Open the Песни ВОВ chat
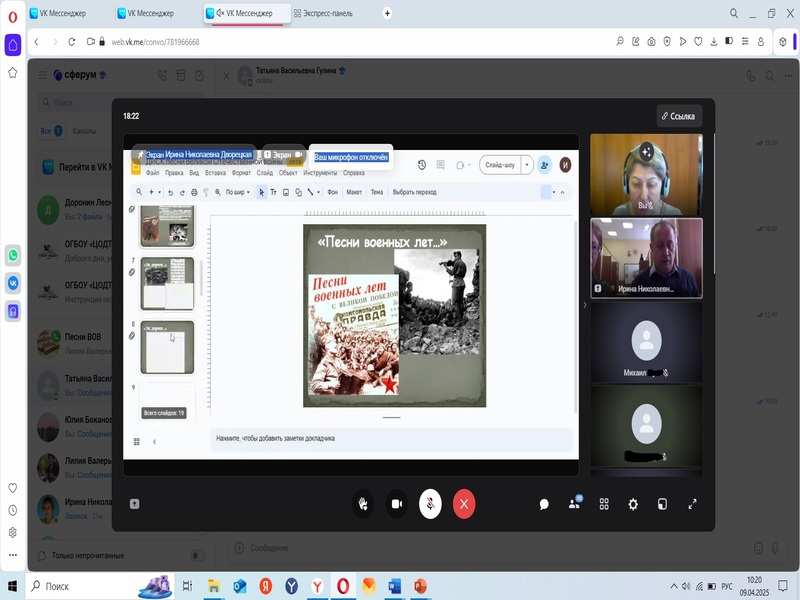 (x=74, y=343)
